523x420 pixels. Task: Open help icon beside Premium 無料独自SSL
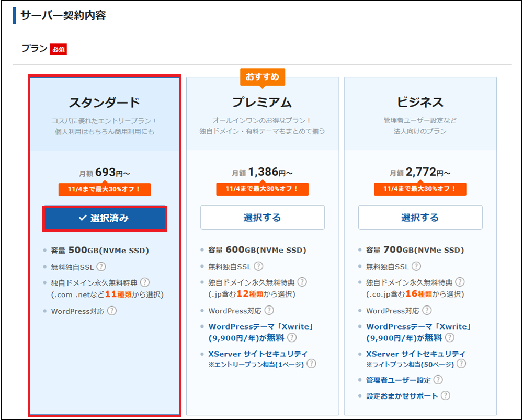pos(258,266)
